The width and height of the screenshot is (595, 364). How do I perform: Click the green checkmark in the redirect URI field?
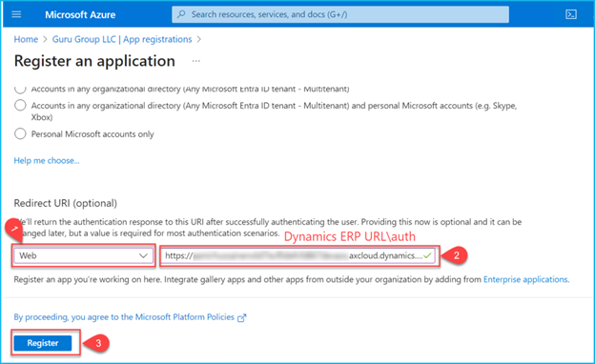click(x=427, y=255)
